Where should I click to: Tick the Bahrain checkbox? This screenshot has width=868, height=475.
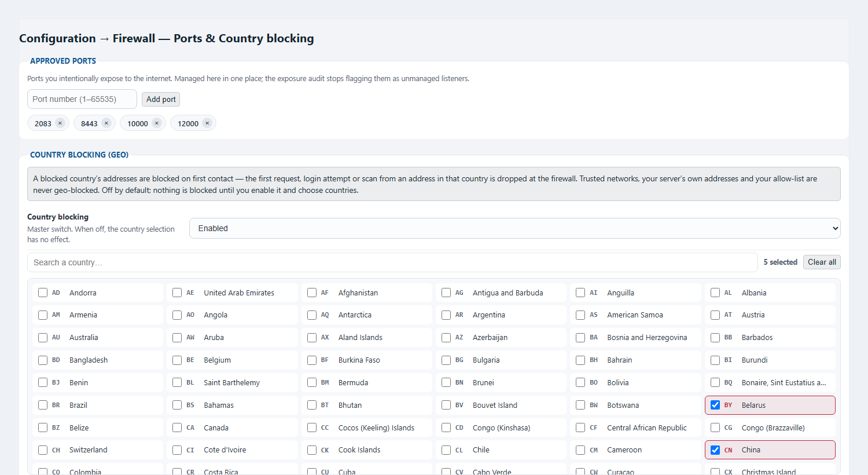(x=580, y=360)
